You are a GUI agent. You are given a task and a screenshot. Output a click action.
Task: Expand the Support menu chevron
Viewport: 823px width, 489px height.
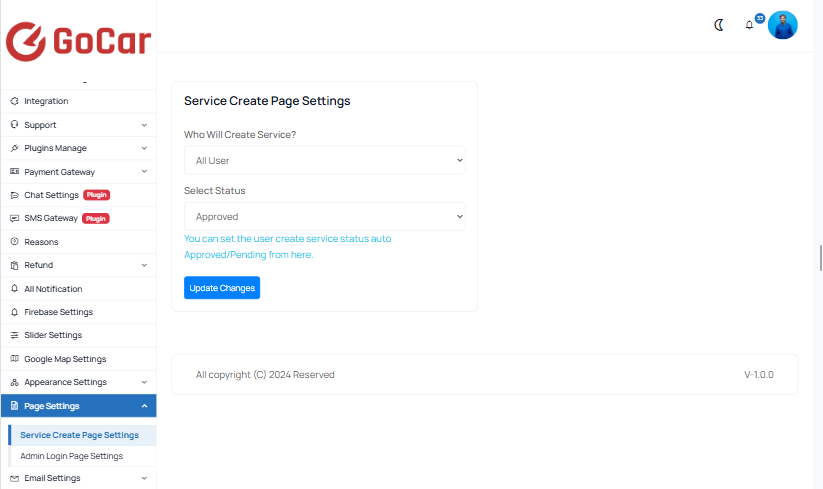click(144, 125)
